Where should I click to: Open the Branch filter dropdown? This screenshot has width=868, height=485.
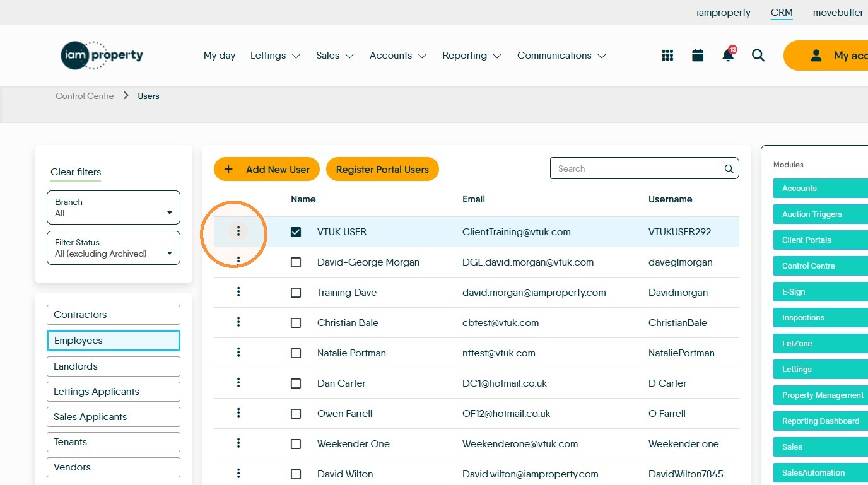114,207
